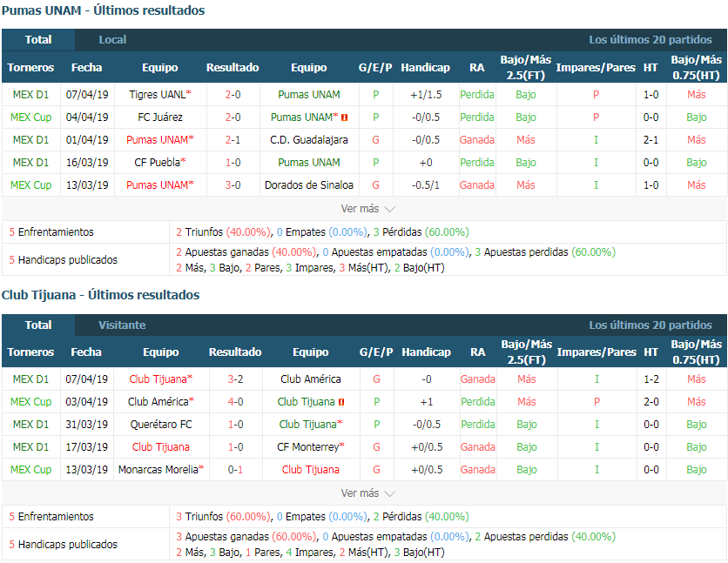Click the 2-0 half-time score in the Tijuana table
Screen dimensions: 728x563
tap(650, 402)
